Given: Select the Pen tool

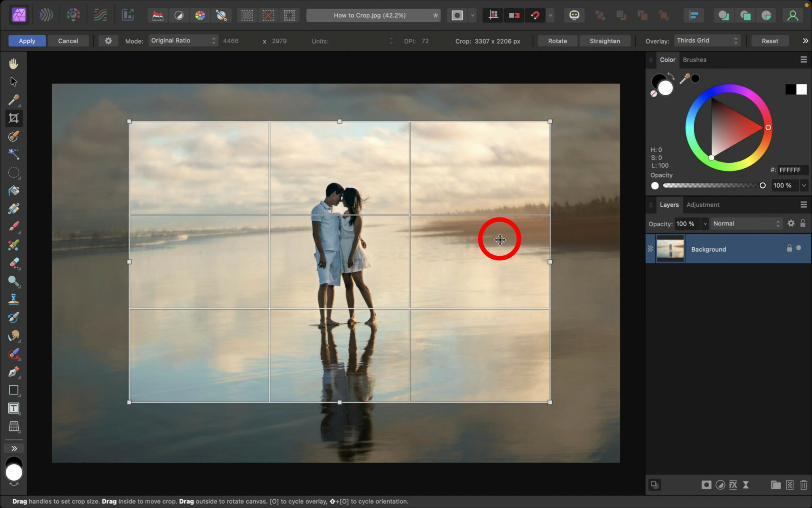Looking at the screenshot, I should pos(13,372).
